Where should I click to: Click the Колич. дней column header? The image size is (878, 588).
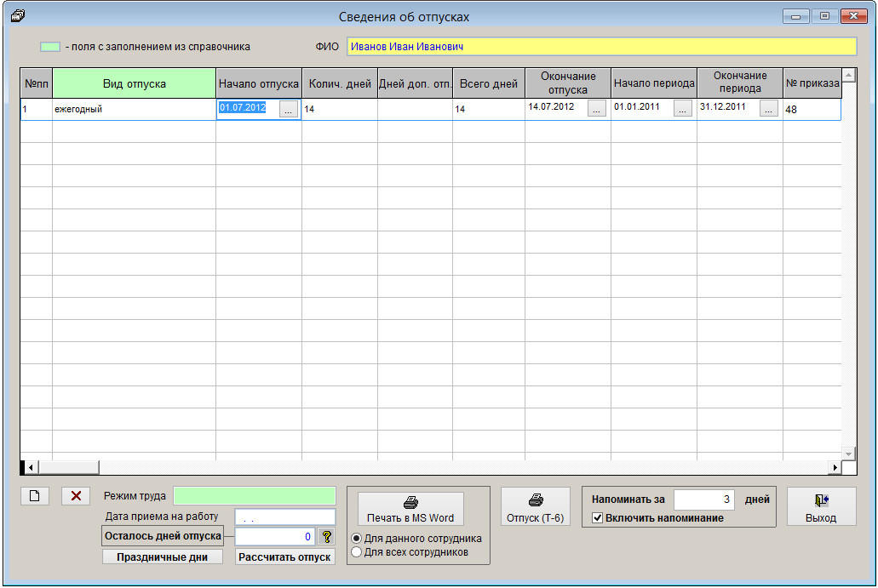pyautogui.click(x=340, y=84)
